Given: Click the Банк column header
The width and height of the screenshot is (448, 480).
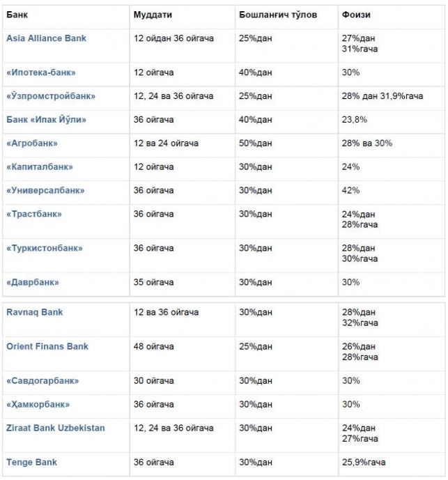Looking at the screenshot, I should [x=17, y=15].
